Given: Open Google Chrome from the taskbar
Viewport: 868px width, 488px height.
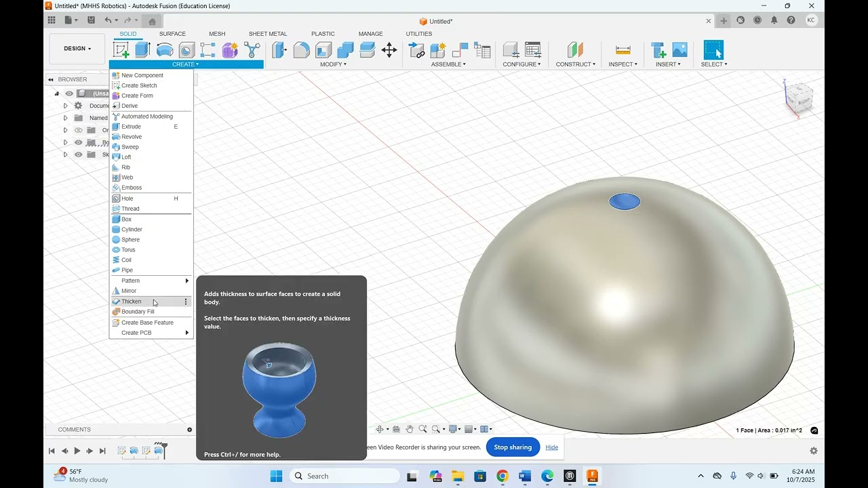Looking at the screenshot, I should pyautogui.click(x=502, y=476).
